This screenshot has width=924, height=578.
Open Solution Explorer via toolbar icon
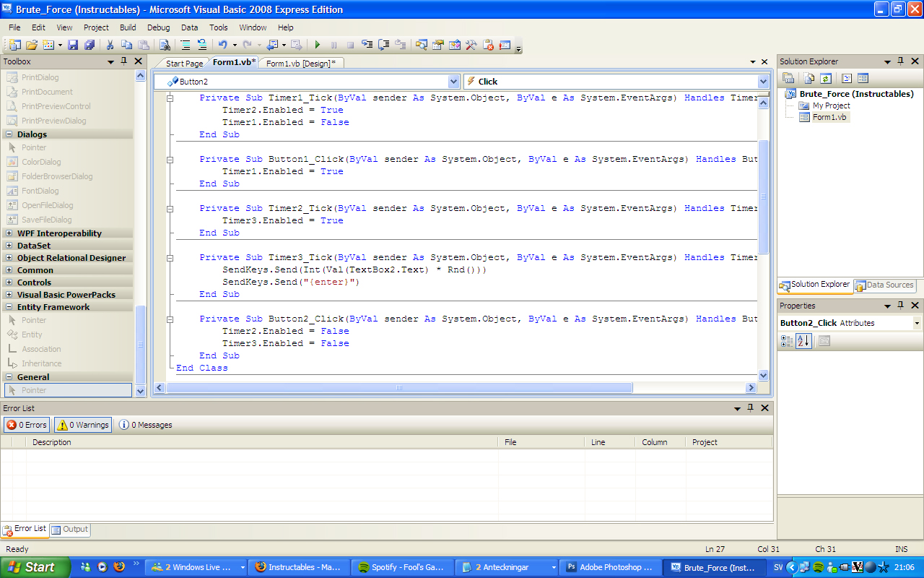click(421, 45)
